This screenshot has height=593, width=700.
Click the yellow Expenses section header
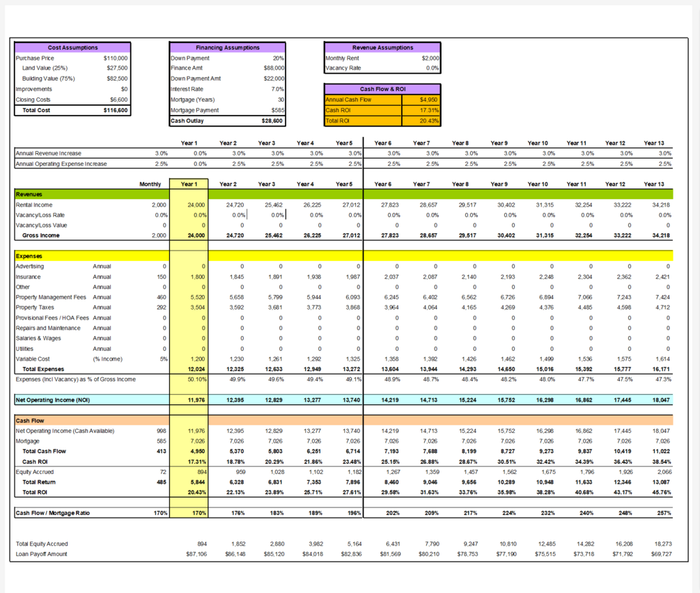(x=343, y=256)
